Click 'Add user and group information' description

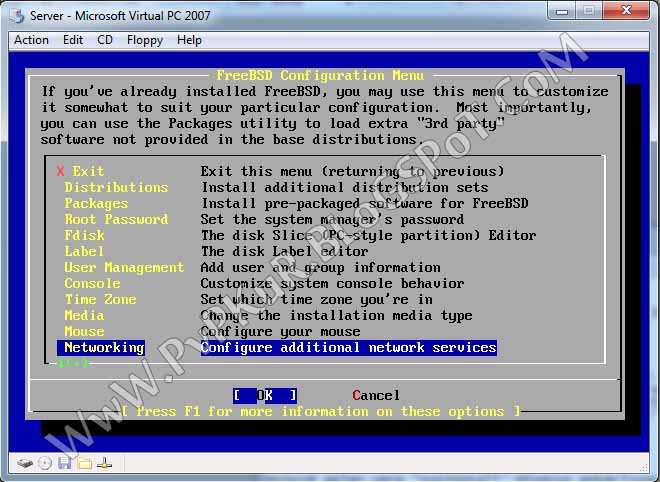320,267
